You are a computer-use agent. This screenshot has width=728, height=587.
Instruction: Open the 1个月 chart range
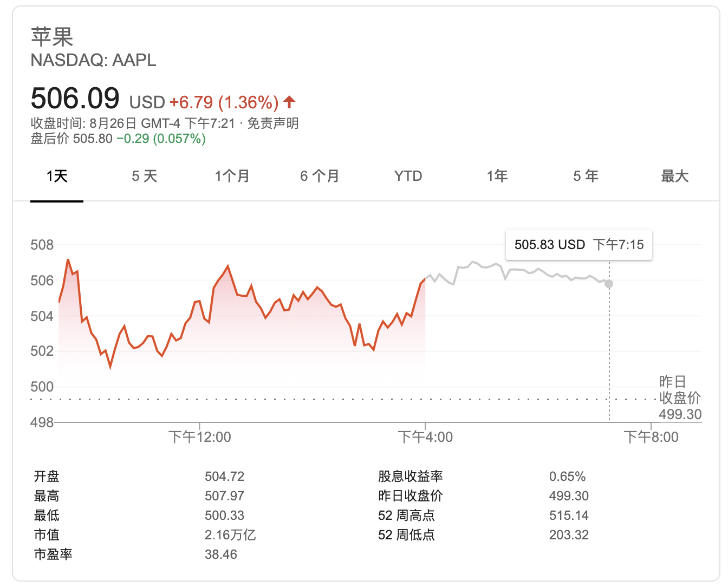coord(232,176)
